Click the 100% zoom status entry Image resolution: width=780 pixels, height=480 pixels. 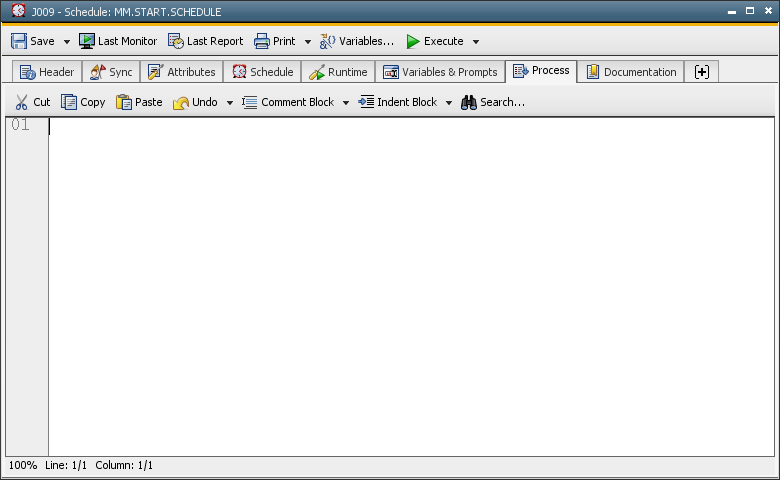tap(23, 465)
